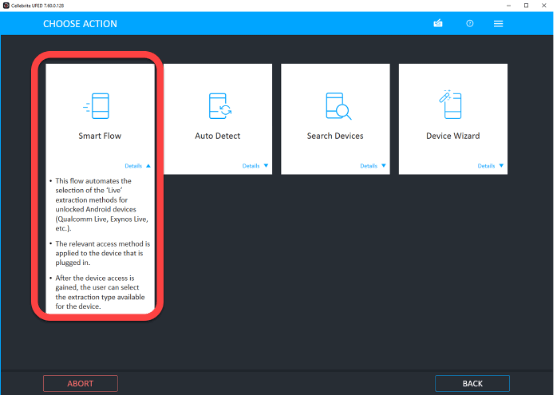Maximize the Cellebrite UFED window
This screenshot has height=396, width=554.
click(x=526, y=5)
